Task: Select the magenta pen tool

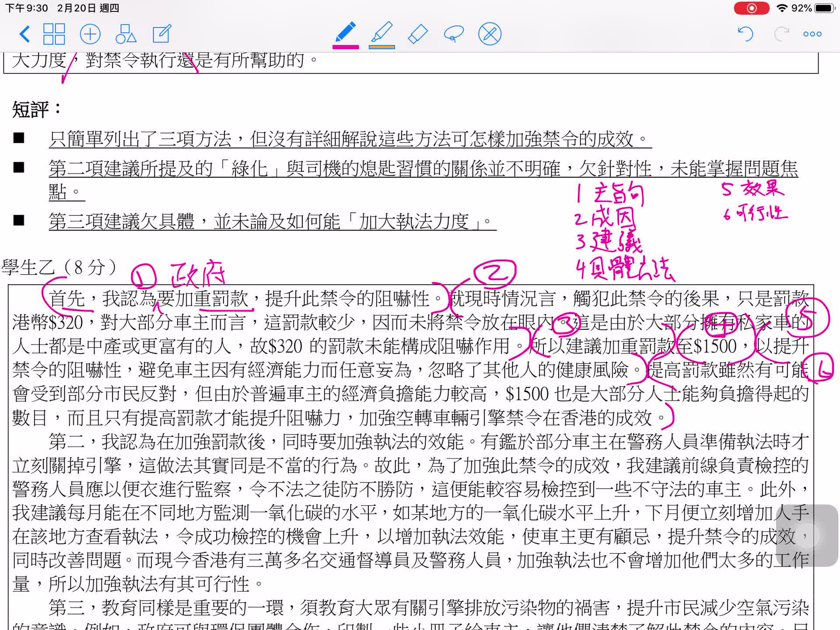Action: coord(345,32)
